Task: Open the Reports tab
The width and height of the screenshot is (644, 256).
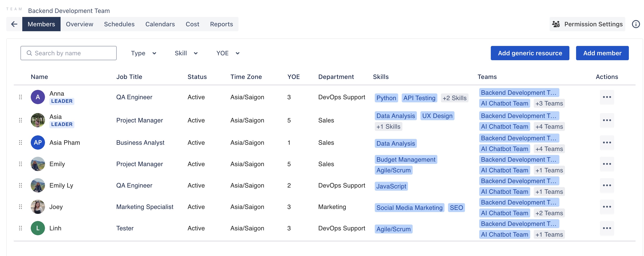Action: pos(221,24)
